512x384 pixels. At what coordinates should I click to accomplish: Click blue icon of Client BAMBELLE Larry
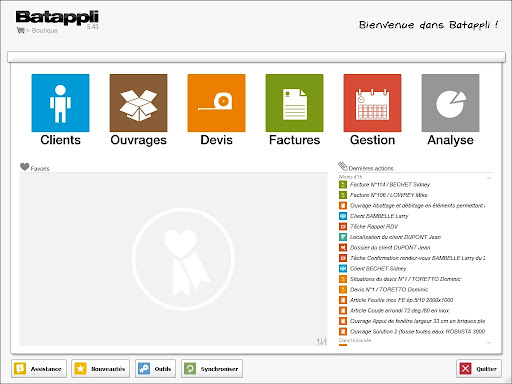(x=343, y=216)
